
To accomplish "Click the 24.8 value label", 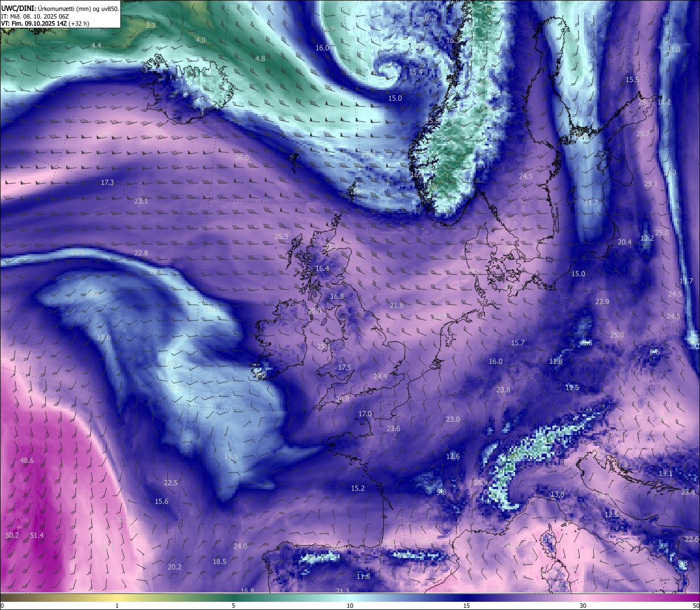I will point(342,399).
